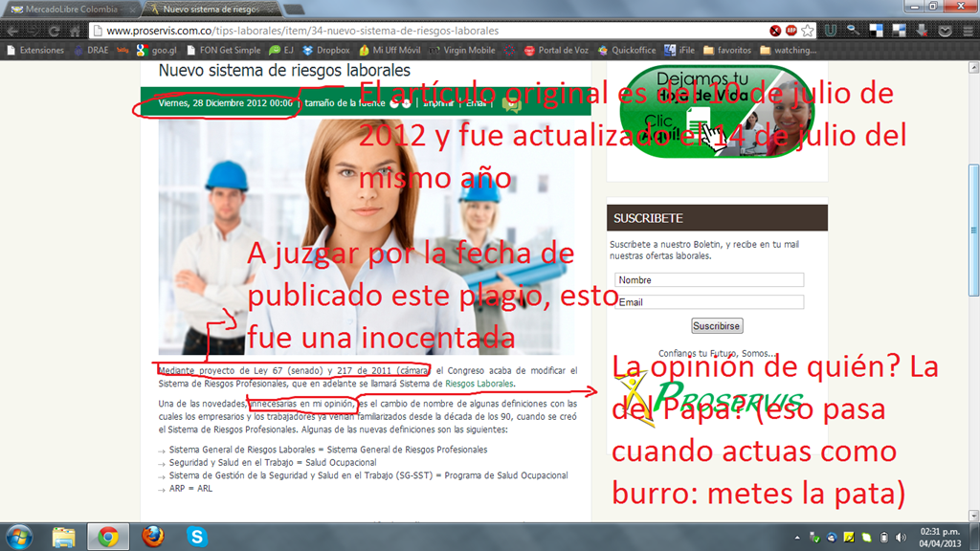The image size is (980, 551).
Task: Open Windows Explorer from the taskbar
Action: tap(64, 536)
